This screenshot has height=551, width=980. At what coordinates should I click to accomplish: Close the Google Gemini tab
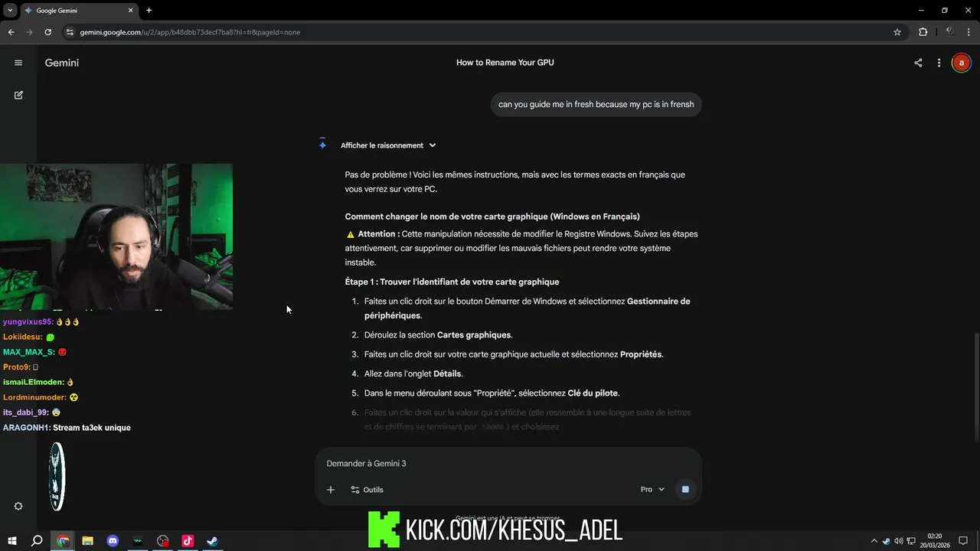[x=130, y=11]
